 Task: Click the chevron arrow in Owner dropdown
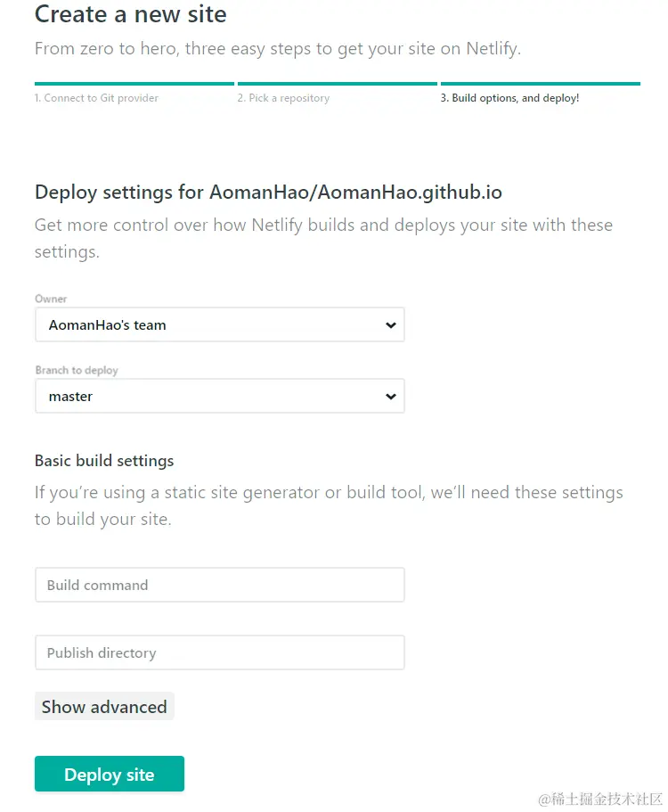pyautogui.click(x=391, y=325)
